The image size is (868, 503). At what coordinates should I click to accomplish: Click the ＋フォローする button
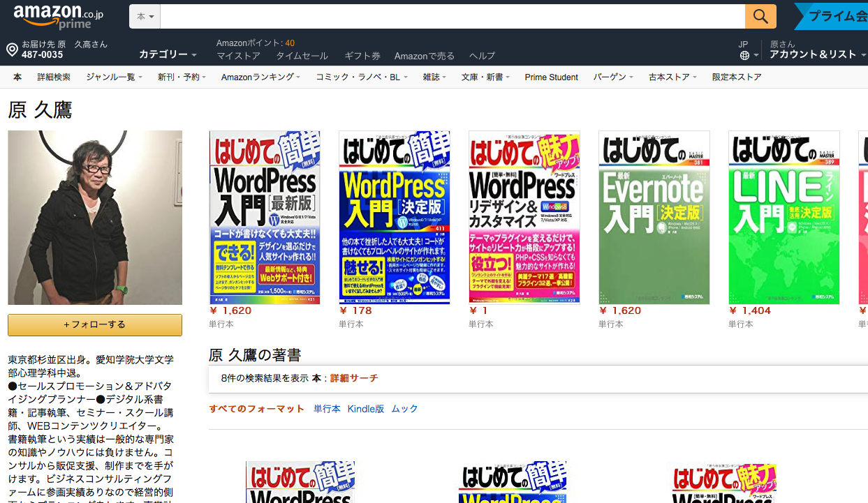coord(95,324)
